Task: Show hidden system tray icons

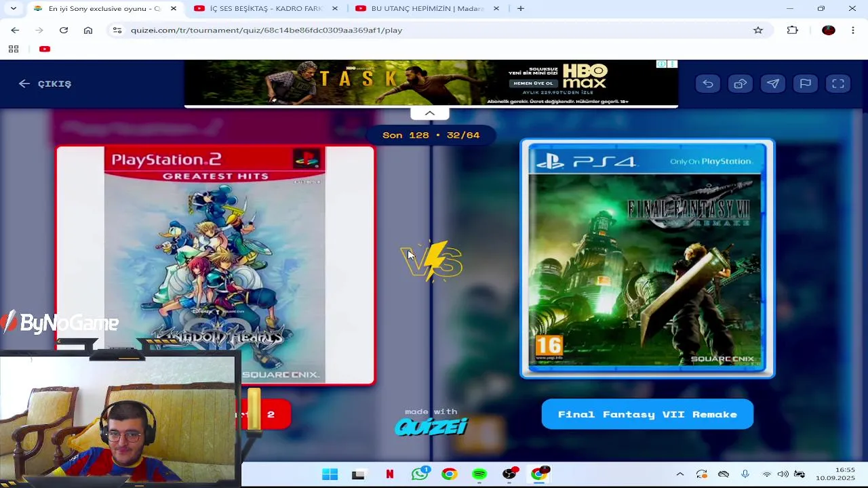Action: click(x=680, y=474)
